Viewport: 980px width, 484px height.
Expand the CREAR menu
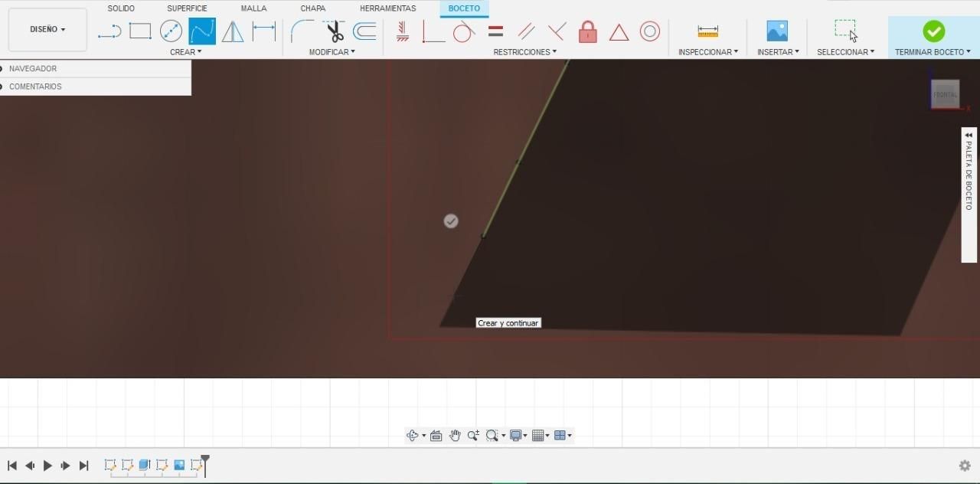185,52
